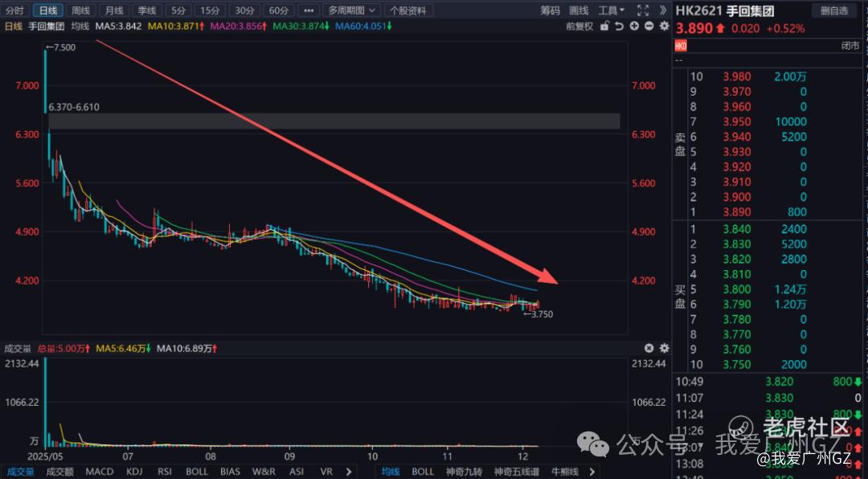Click the volume MA5:6.46万 label
The width and height of the screenshot is (868, 479).
pyautogui.click(x=125, y=348)
